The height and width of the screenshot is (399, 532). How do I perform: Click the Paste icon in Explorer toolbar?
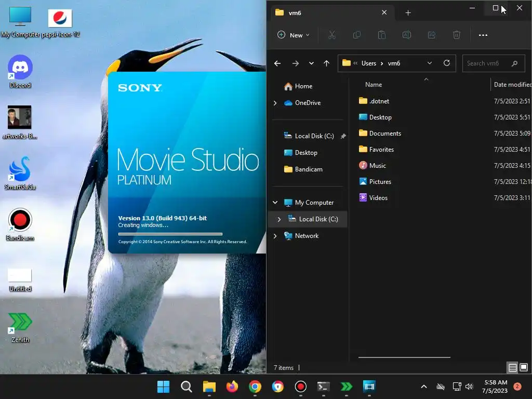click(x=382, y=35)
